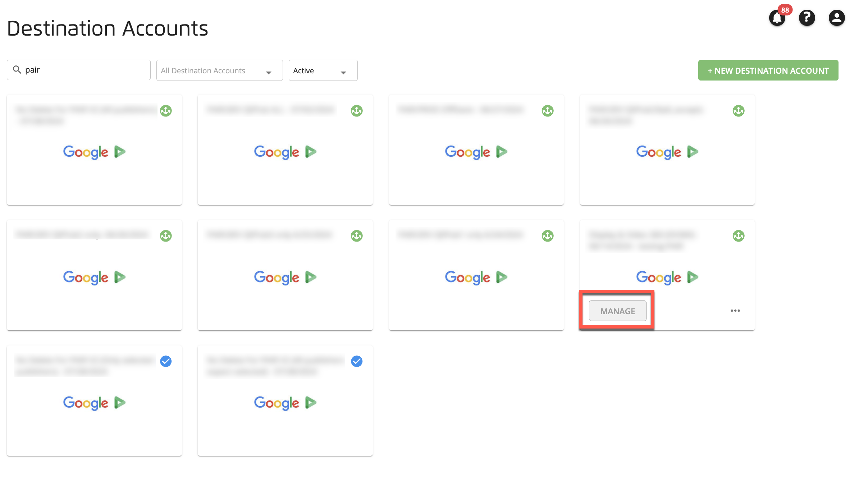Click the user account profile icon

tap(836, 17)
